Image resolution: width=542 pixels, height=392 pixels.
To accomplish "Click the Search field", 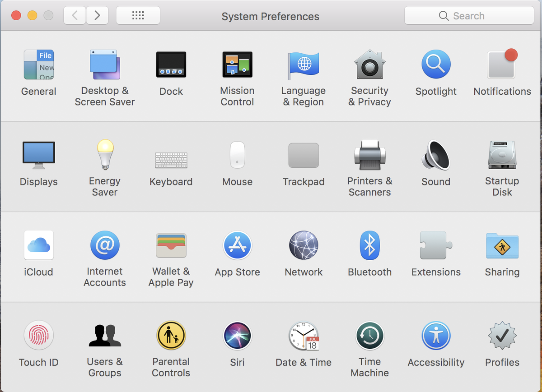I will 469,16.
